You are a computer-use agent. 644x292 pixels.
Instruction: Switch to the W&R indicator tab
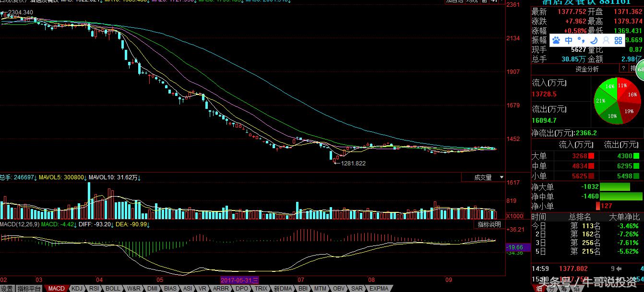point(133,288)
